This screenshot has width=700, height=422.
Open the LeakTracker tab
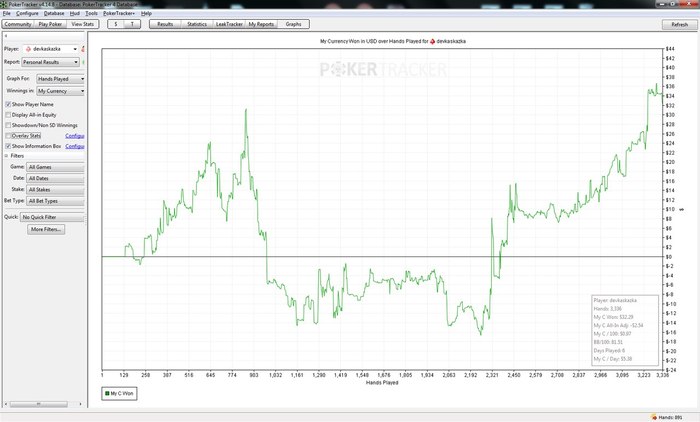pyautogui.click(x=229, y=24)
